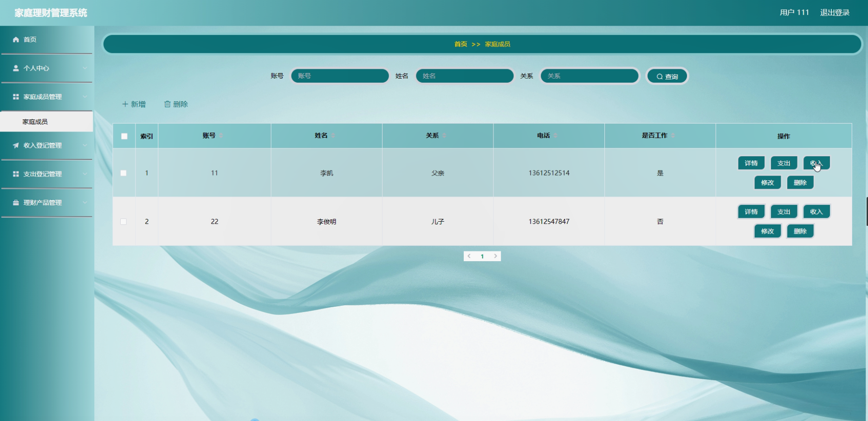The image size is (868, 421).
Task: Sort the table by 关系 column arrows
Action: pos(444,135)
